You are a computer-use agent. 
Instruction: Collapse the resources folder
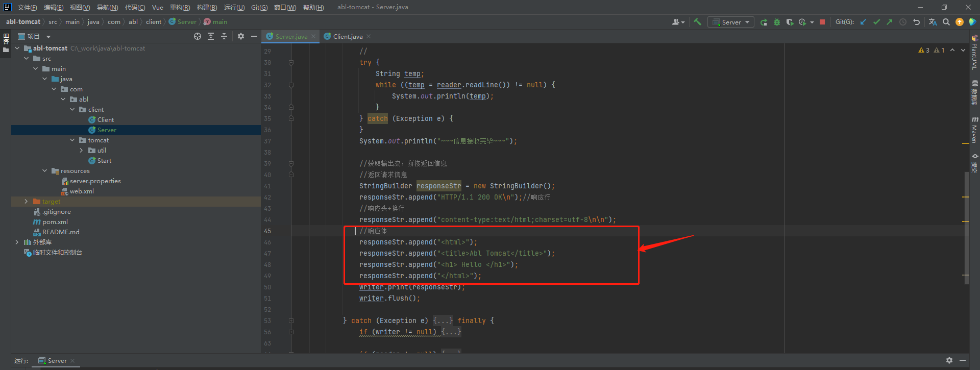click(x=45, y=170)
